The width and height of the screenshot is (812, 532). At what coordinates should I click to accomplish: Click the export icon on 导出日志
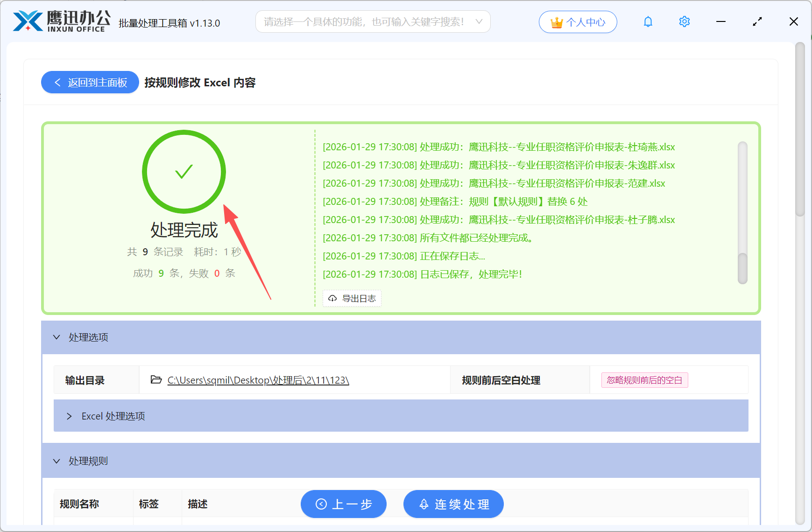332,298
